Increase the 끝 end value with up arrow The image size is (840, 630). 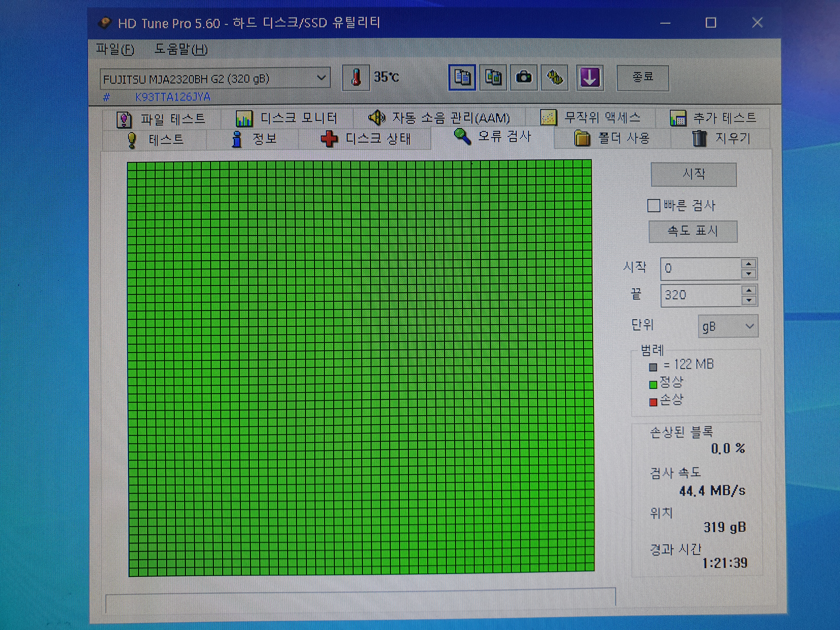point(749,291)
